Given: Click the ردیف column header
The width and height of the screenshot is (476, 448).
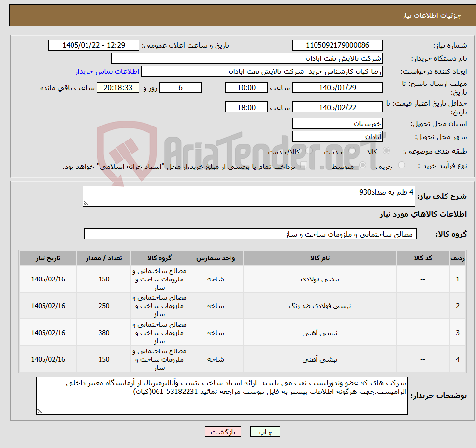Looking at the screenshot, I should [458, 258].
